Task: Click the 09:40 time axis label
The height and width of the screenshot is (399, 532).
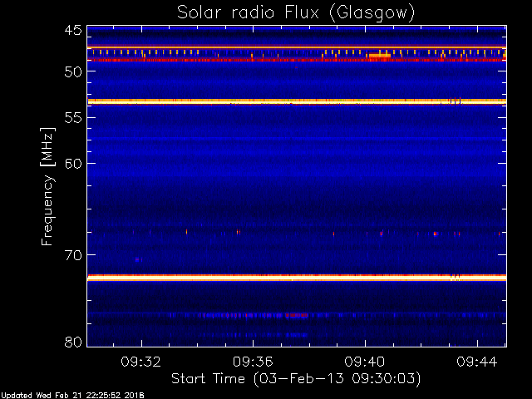Action: (365, 362)
